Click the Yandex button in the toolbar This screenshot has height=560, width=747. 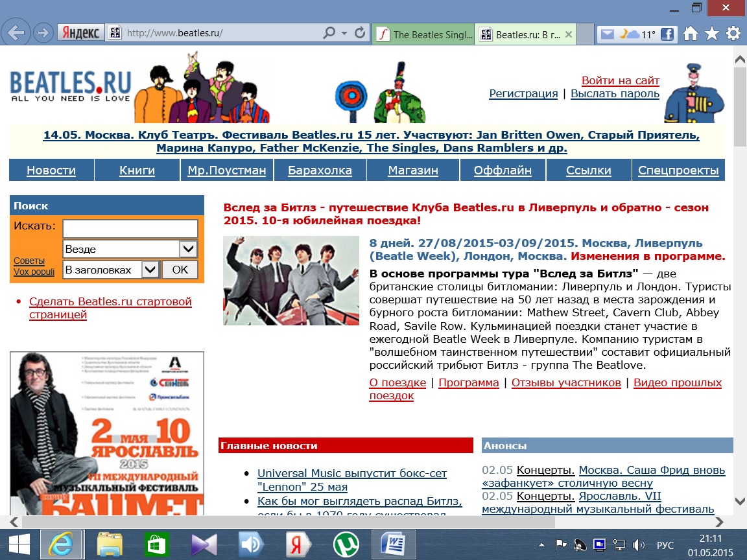tap(81, 33)
